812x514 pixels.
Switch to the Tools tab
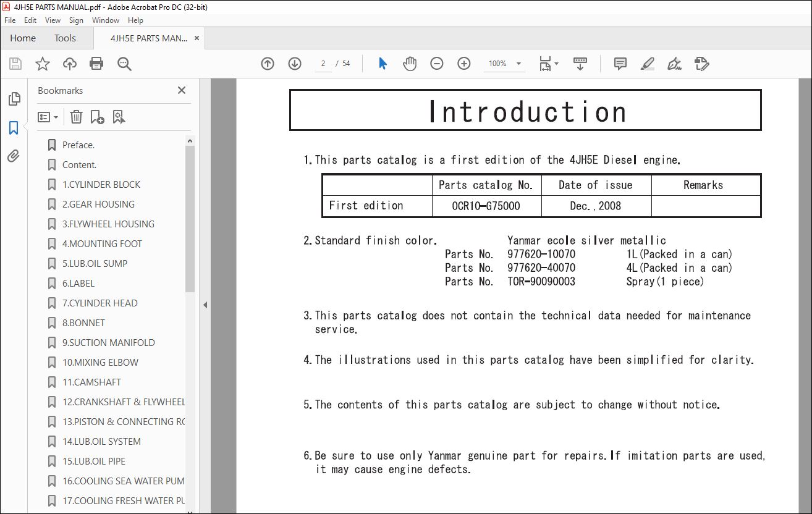(x=65, y=38)
